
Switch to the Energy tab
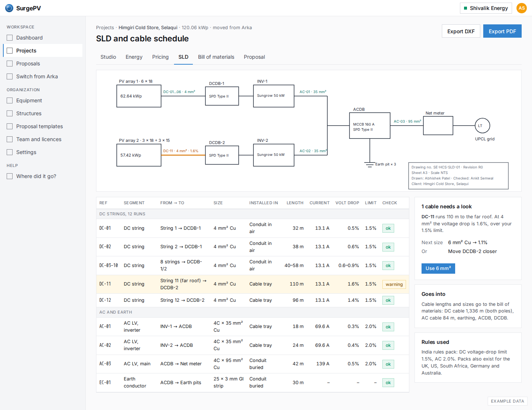point(134,57)
